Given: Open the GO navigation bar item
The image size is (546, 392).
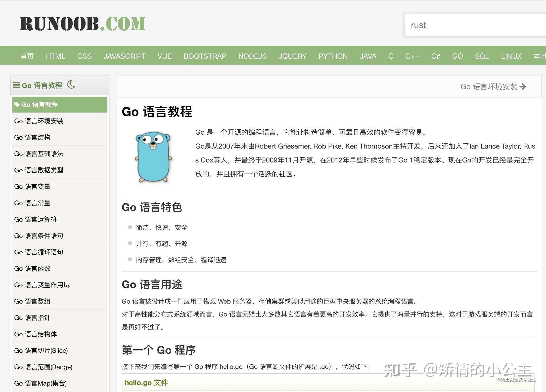Looking at the screenshot, I should (x=457, y=56).
